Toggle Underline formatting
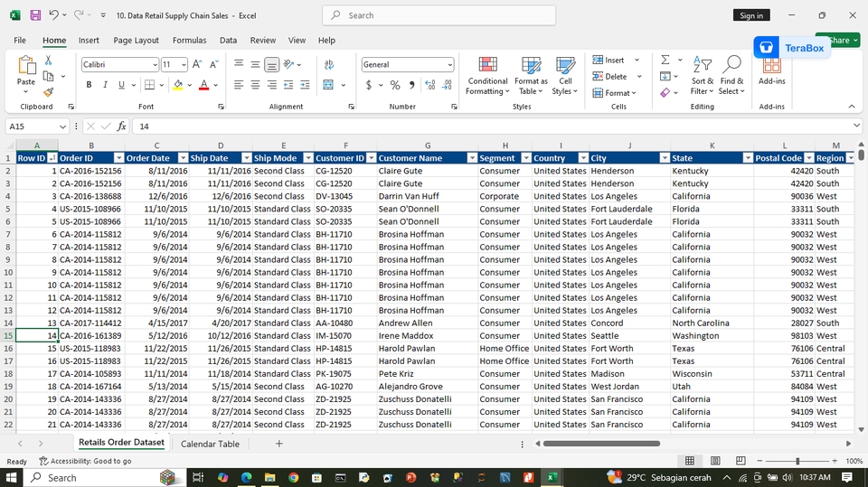Viewport: 868px width, 487px height. (121, 85)
